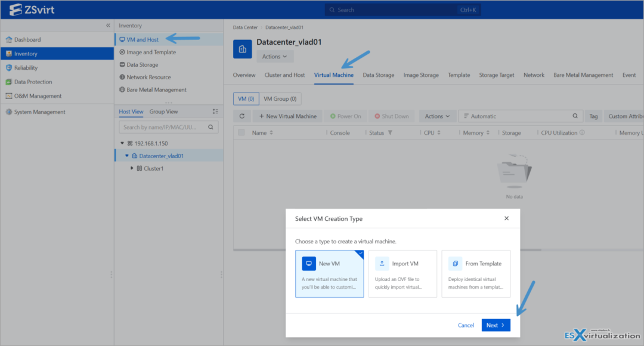Click the datacenter building icon beside title
The width and height of the screenshot is (644, 346).
point(242,50)
